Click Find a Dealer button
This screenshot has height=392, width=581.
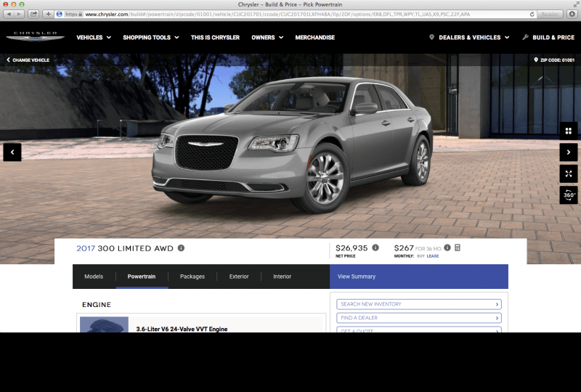[x=419, y=318]
